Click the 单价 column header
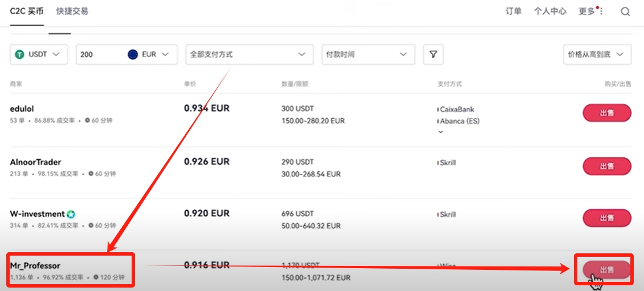The image size is (644, 291). pyautogui.click(x=190, y=84)
